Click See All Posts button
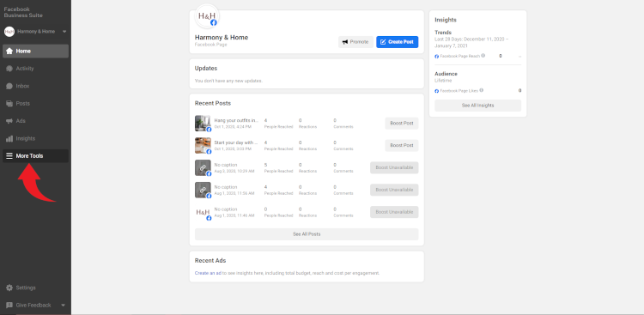The image size is (644, 315). (x=307, y=234)
